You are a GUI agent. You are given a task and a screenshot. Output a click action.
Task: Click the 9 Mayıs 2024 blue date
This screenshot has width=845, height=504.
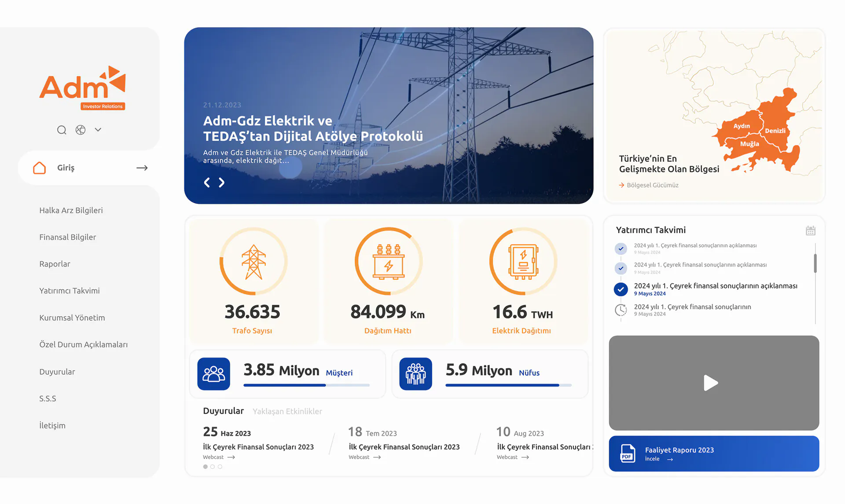click(x=650, y=294)
